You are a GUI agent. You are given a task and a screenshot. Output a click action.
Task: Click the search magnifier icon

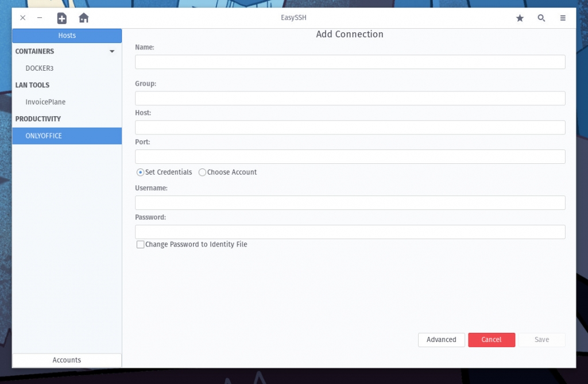(541, 18)
